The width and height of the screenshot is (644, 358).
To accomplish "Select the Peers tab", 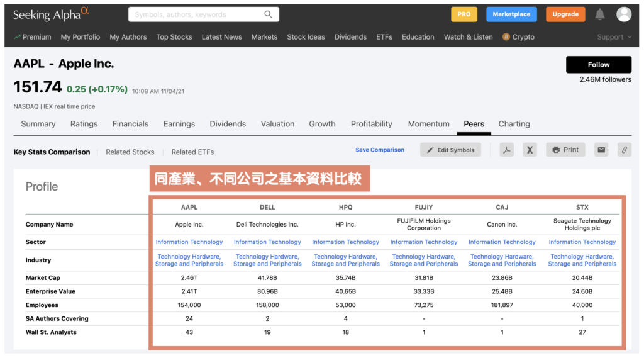I will pyautogui.click(x=474, y=124).
